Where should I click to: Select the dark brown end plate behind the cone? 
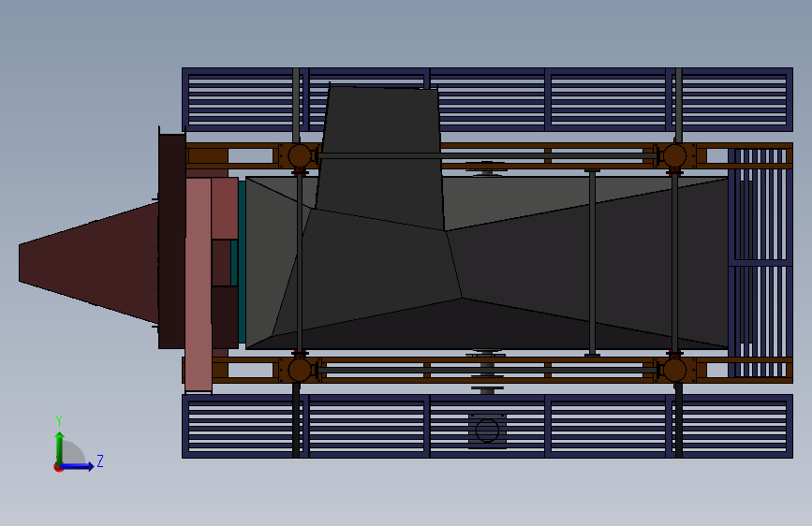[172, 241]
